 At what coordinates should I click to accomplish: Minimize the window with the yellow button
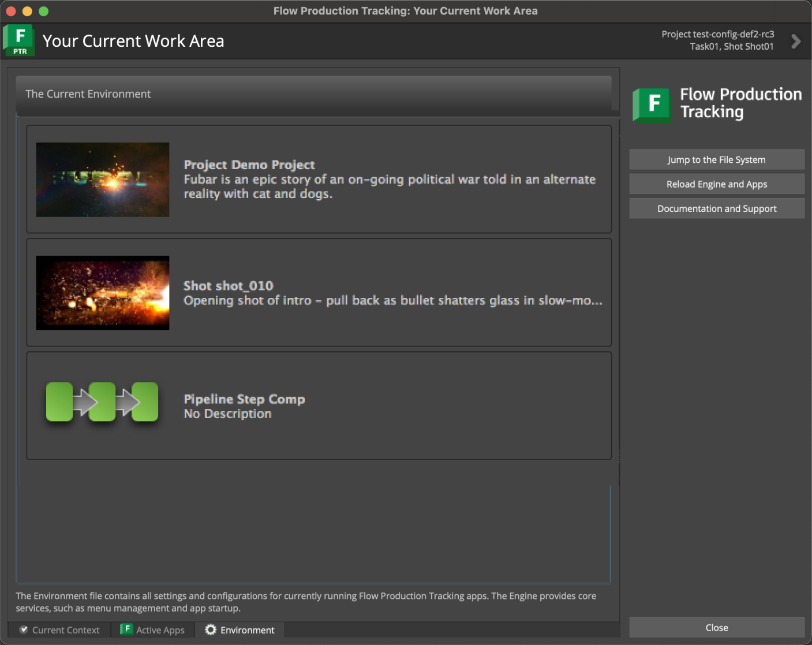coord(27,11)
